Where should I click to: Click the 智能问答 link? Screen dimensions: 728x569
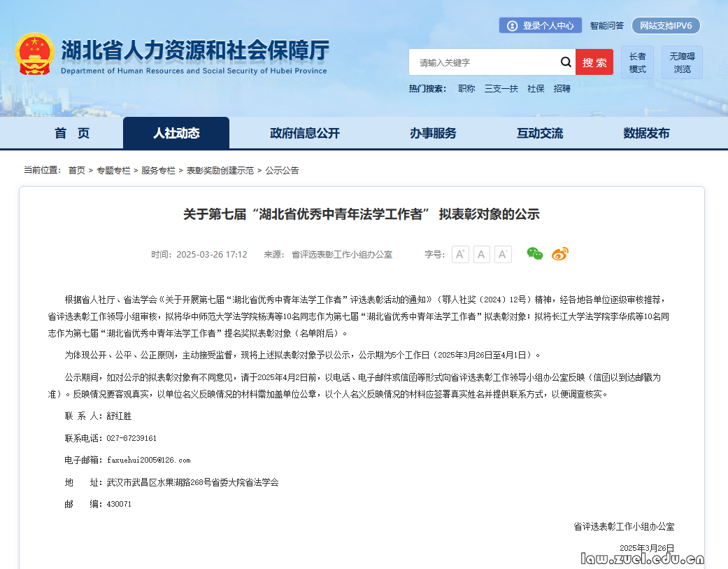point(606,25)
